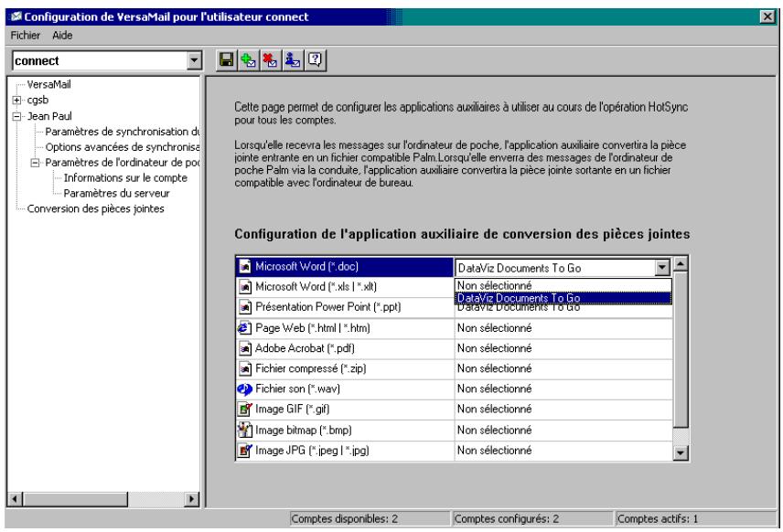
Task: Click the add account toolbar icon
Action: (x=248, y=60)
